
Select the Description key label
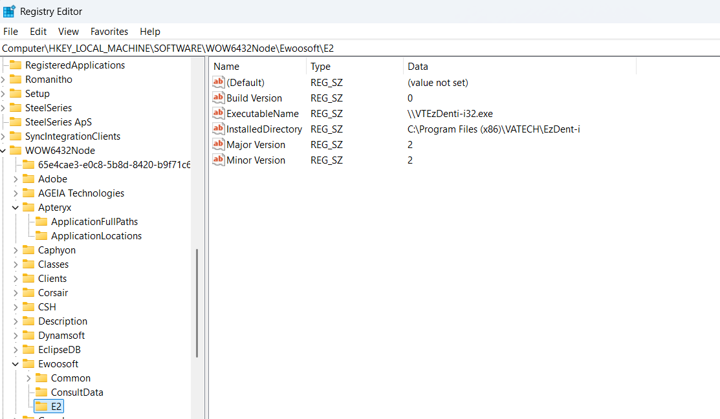click(x=62, y=321)
